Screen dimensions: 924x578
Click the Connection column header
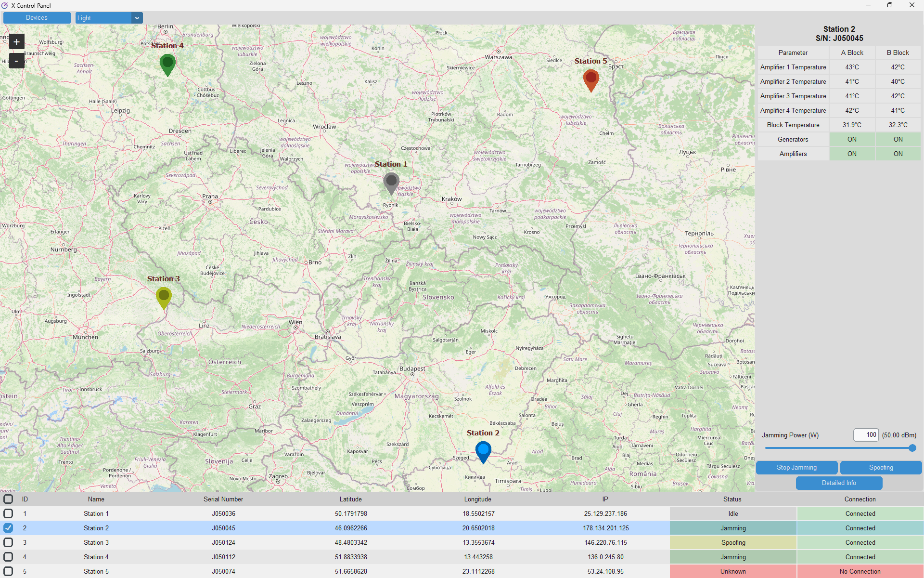click(x=860, y=499)
